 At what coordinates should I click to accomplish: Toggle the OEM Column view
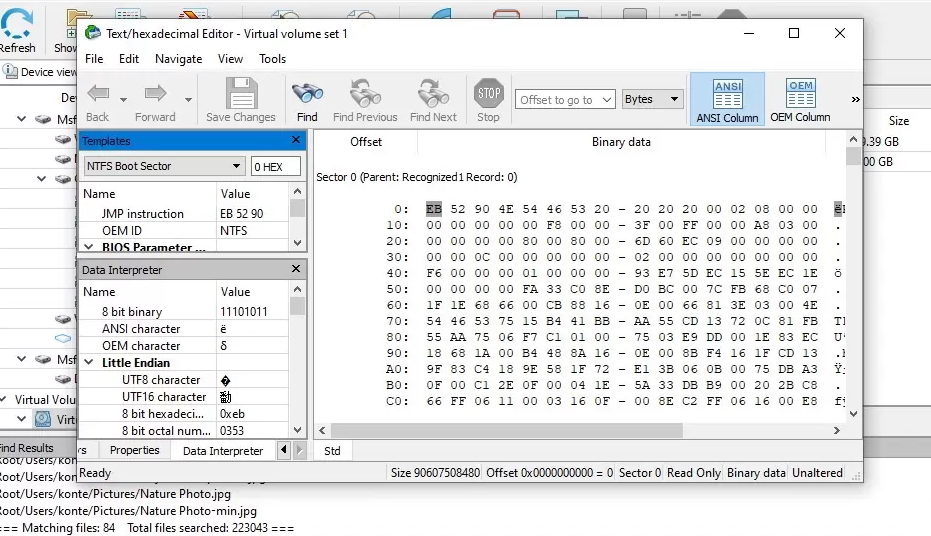pos(800,100)
